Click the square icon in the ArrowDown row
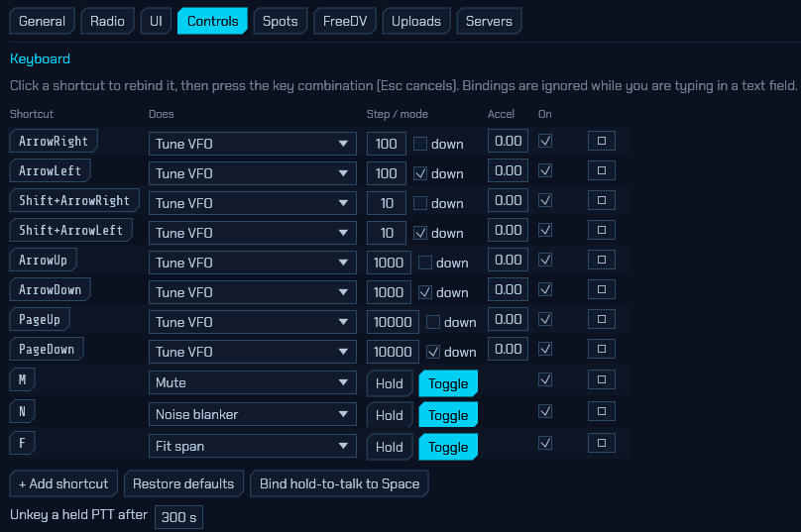The height and width of the screenshot is (532, 801). point(602,289)
